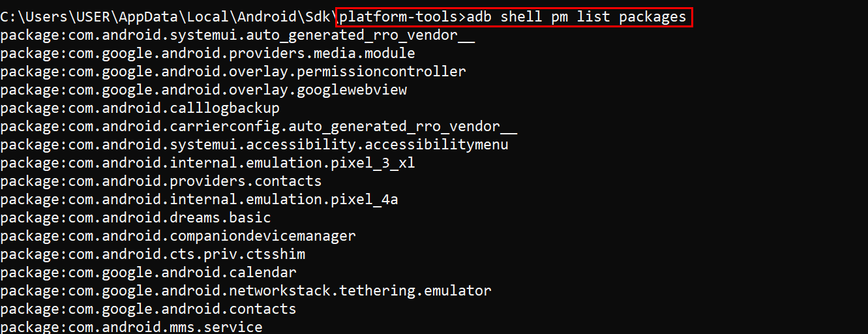
Task: Click the overlay.permissioncontroller package line
Action: pos(233,72)
